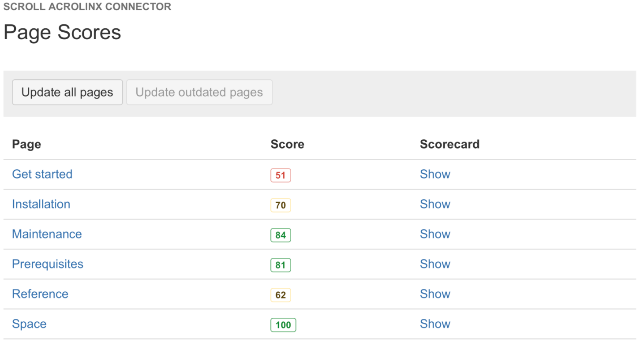Click the Scroll Acrolinx Connector title text
Image resolution: width=644 pixels, height=343 pixels.
click(x=87, y=7)
